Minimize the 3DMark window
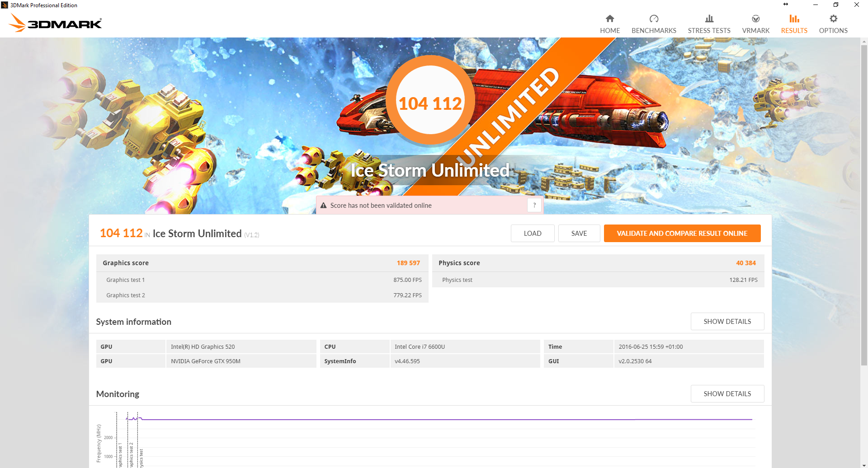868x468 pixels. tap(816, 5)
